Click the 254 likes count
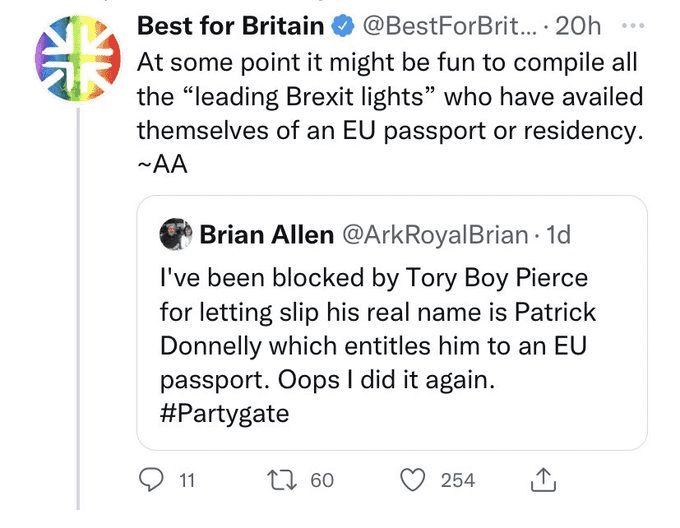The width and height of the screenshot is (680, 528). [x=458, y=481]
